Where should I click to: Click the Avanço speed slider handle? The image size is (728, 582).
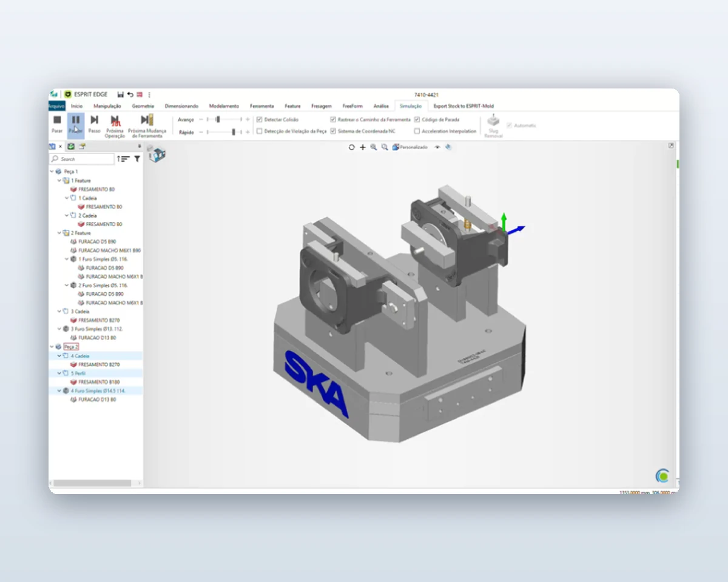tap(218, 119)
